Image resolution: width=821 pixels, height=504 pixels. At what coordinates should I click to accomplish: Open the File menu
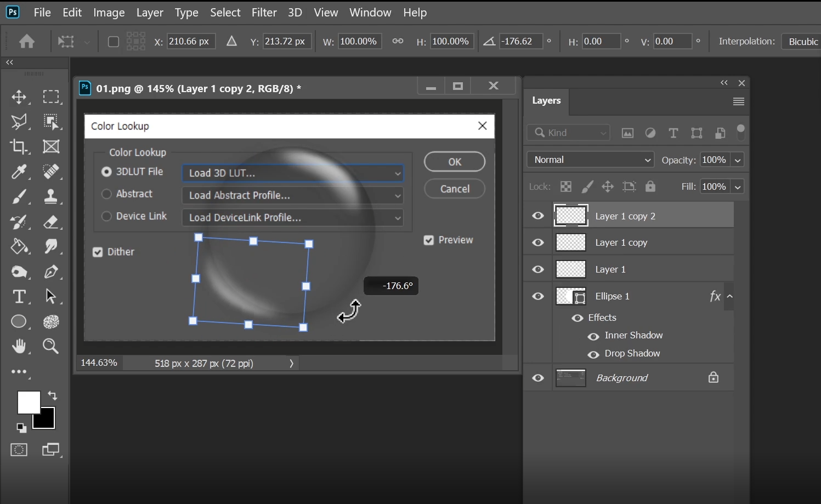click(x=42, y=13)
